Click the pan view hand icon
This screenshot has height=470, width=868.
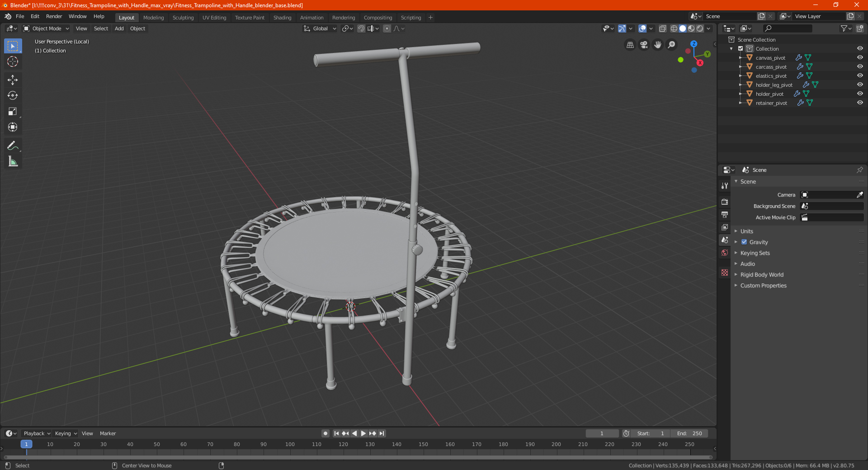[658, 45]
